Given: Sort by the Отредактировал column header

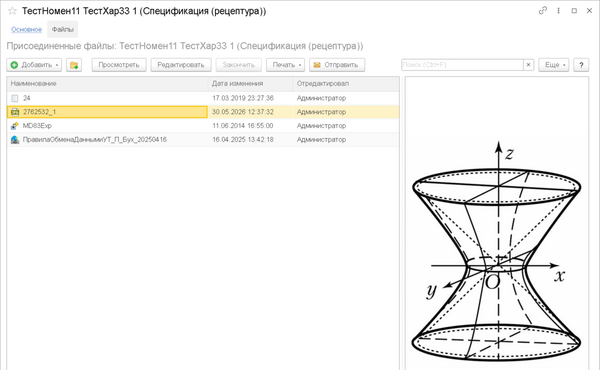Looking at the screenshot, I should point(346,83).
